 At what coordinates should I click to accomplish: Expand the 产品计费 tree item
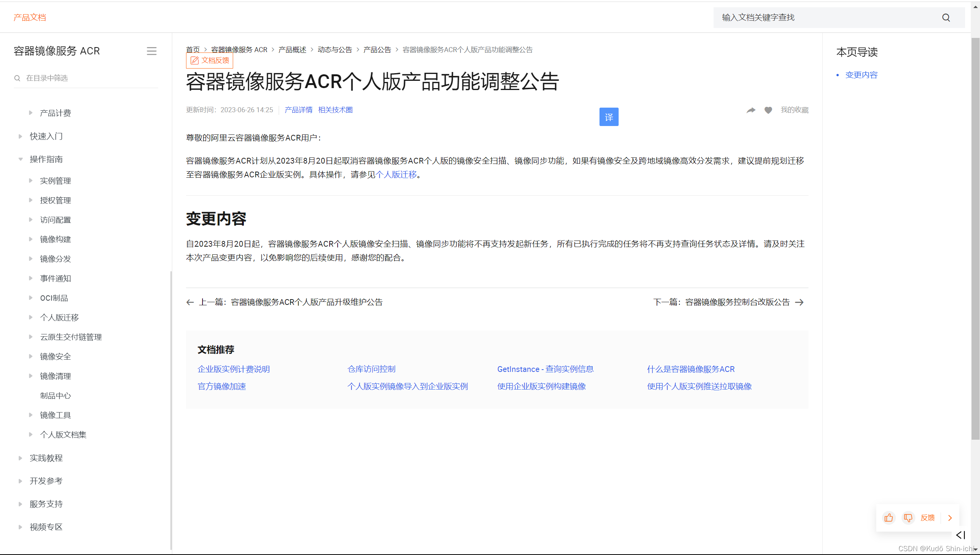pyautogui.click(x=31, y=113)
